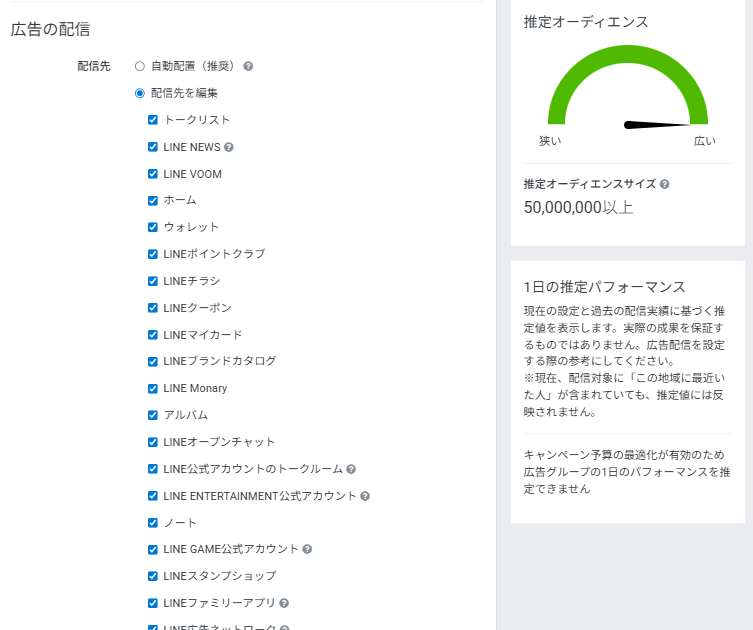Screen dimensions: 753x630
Task: Click help icon beside LINE ENTERTAINMENT公式アカウント
Action: point(365,496)
